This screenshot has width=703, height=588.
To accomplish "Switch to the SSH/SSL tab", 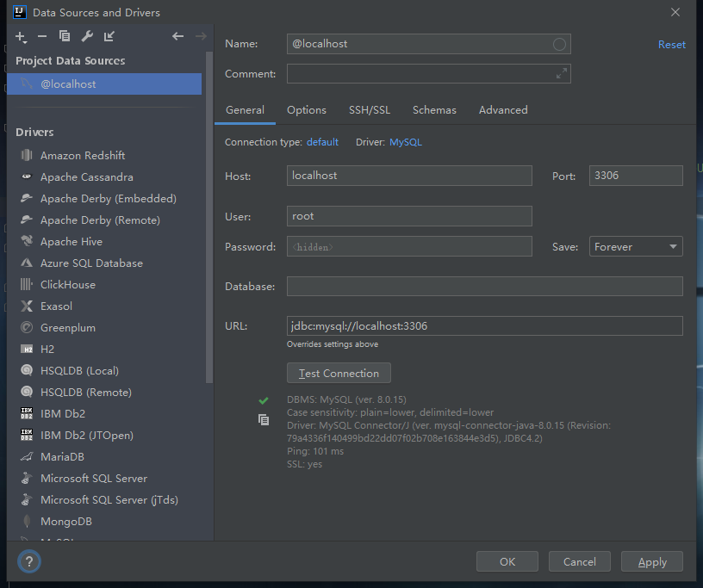I will coord(370,110).
